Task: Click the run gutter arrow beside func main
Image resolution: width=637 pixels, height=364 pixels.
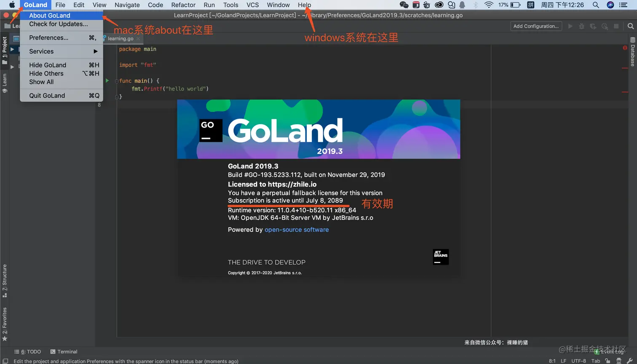Action: (107, 80)
